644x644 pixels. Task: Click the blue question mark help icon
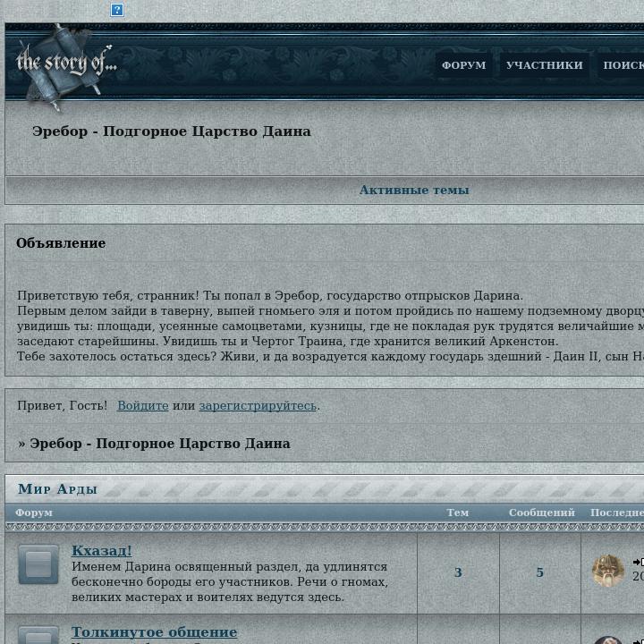[117, 10]
